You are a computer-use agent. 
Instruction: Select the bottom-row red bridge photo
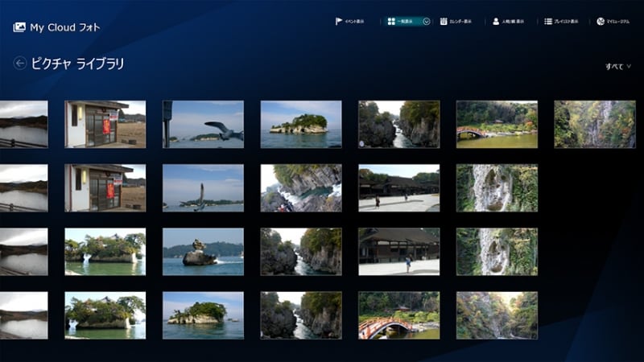pos(398,315)
